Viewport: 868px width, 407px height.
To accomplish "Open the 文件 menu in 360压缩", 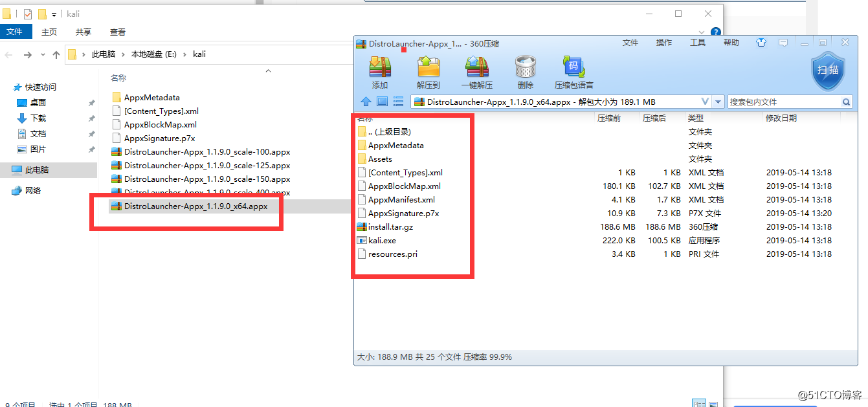I will (x=630, y=43).
